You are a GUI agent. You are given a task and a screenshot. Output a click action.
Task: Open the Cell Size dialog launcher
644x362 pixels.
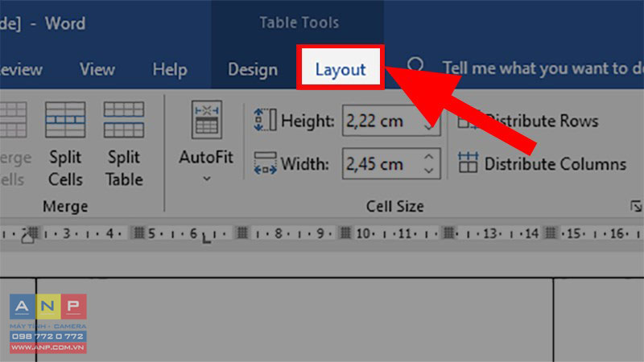(x=635, y=206)
